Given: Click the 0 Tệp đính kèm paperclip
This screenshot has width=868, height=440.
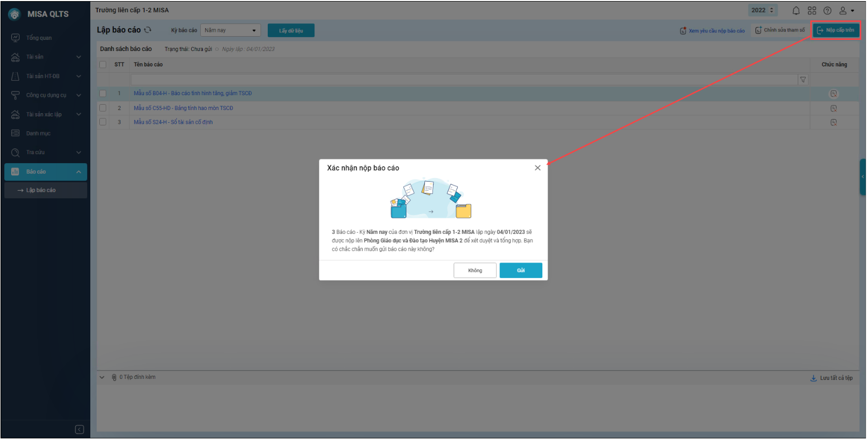Looking at the screenshot, I should click(x=114, y=378).
